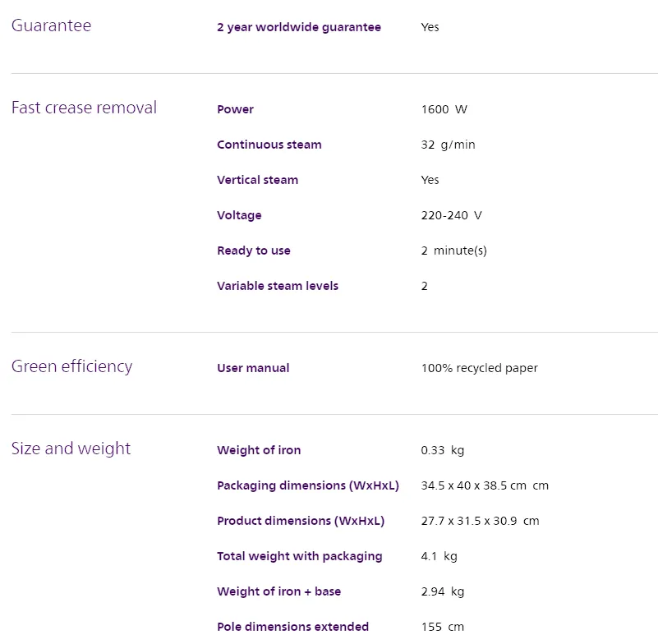Click the Ready to use label
The image size is (658, 644).
point(254,251)
